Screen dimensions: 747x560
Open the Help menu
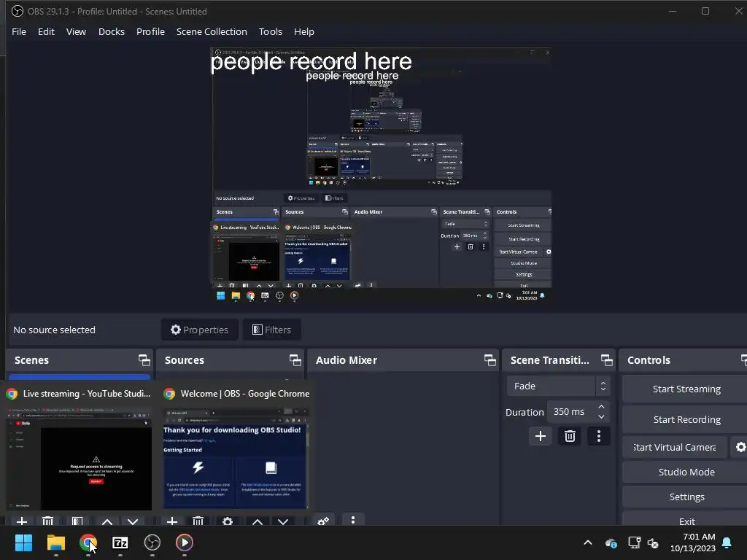point(304,31)
